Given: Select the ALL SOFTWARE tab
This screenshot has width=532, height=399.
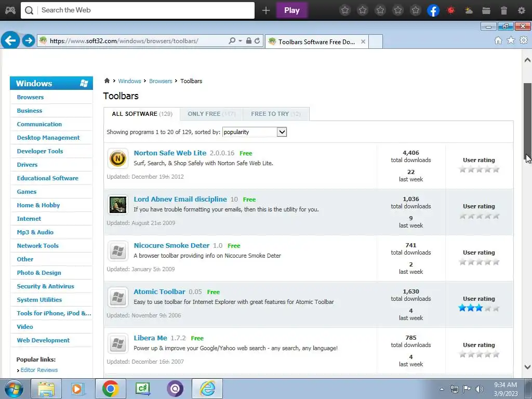Looking at the screenshot, I should (x=142, y=114).
